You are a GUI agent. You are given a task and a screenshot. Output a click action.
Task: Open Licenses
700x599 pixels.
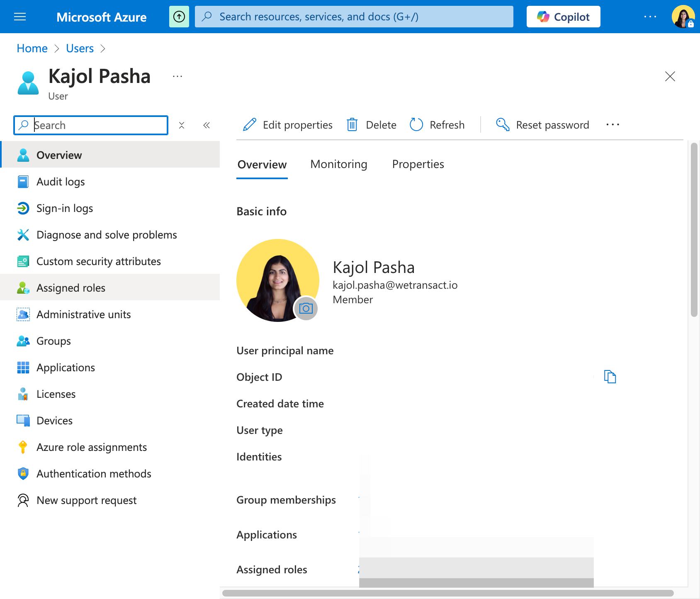click(x=110, y=394)
